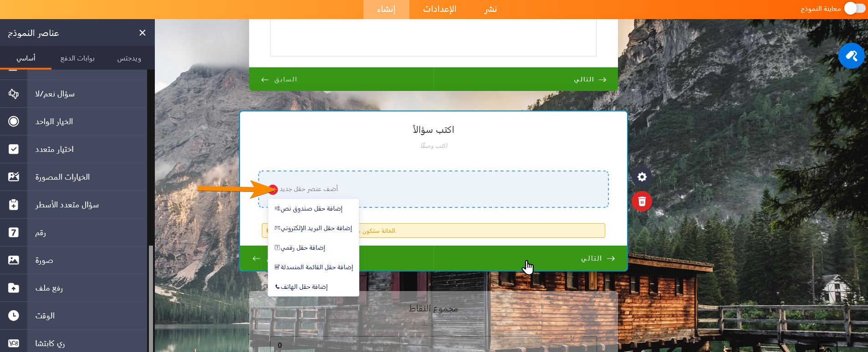
Task: Open the form designer paint roller button
Action: coord(851,55)
